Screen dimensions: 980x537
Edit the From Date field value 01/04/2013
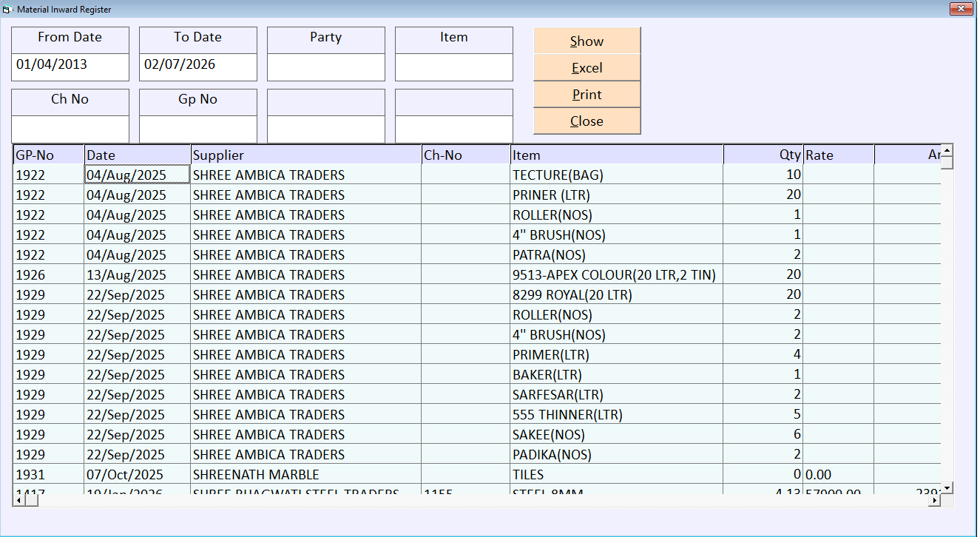(70, 67)
